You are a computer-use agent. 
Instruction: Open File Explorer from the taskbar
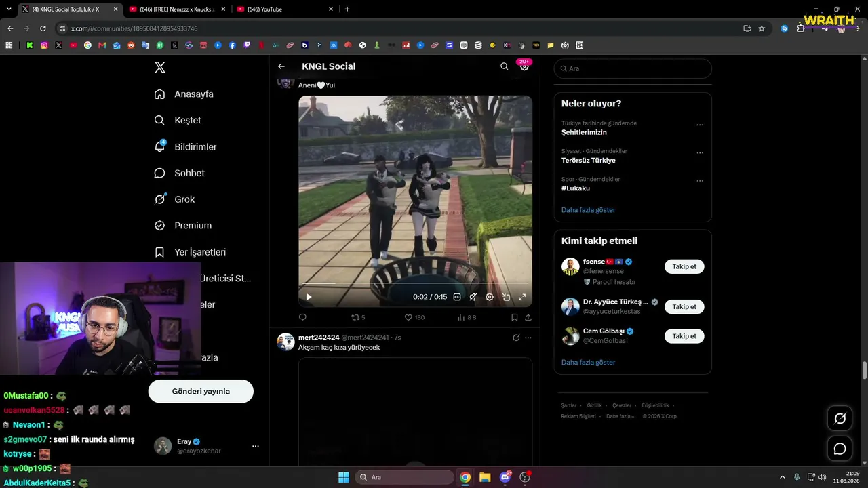485,477
